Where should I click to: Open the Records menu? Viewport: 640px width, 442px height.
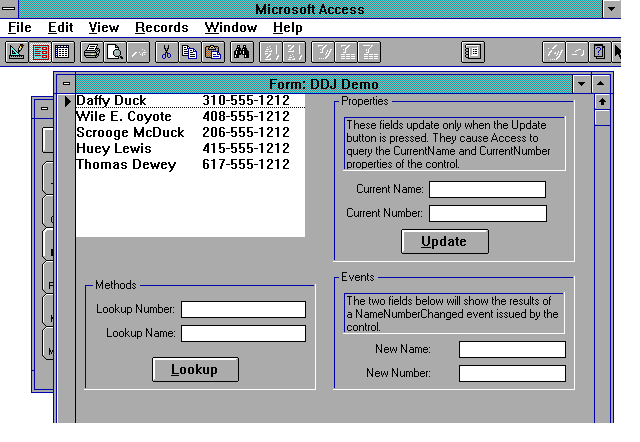pos(161,28)
